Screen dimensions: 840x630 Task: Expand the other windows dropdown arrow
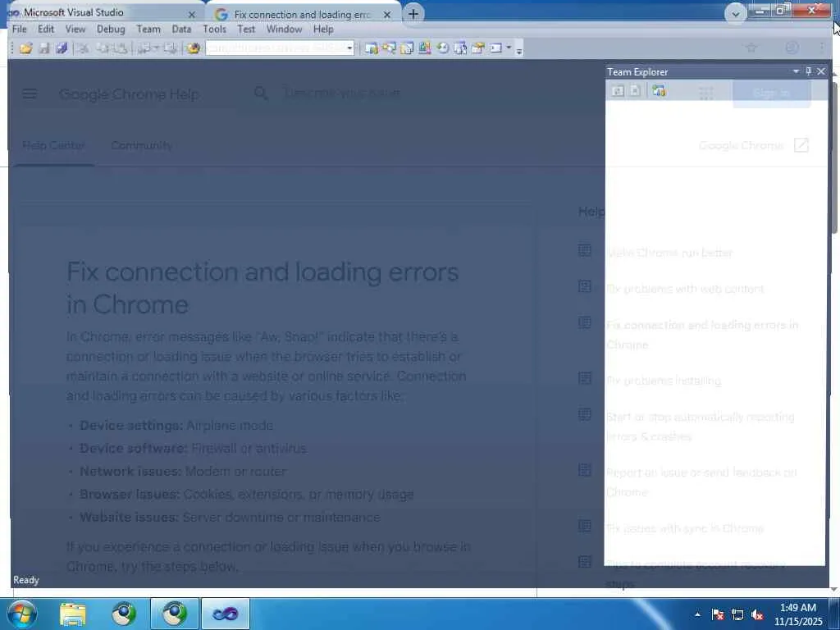pos(509,48)
